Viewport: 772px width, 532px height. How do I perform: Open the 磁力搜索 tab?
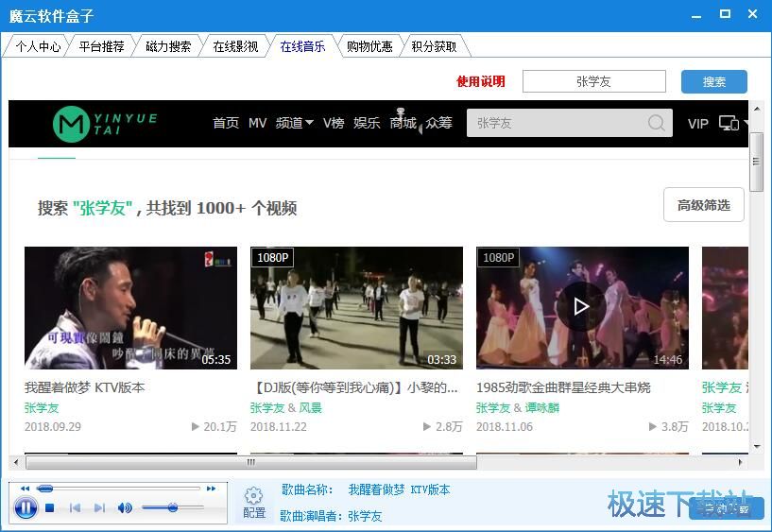tap(168, 46)
